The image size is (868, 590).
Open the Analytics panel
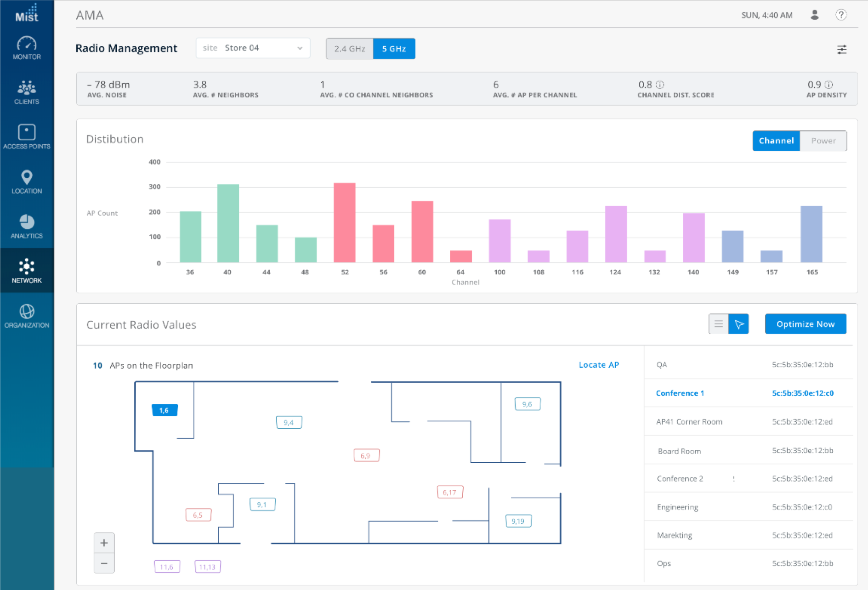click(27, 225)
